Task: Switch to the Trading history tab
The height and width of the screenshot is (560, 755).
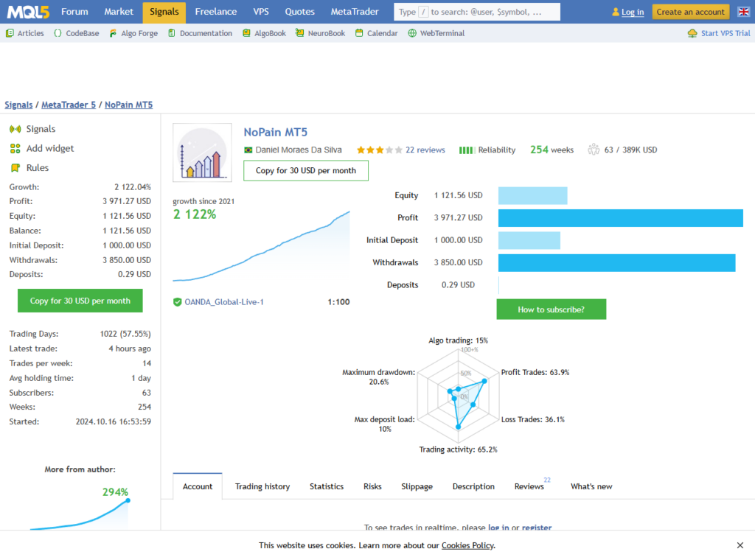Action: click(x=262, y=486)
